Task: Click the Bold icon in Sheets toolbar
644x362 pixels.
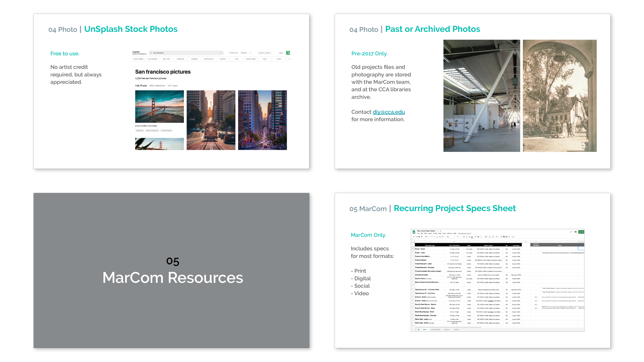Action: (x=464, y=237)
